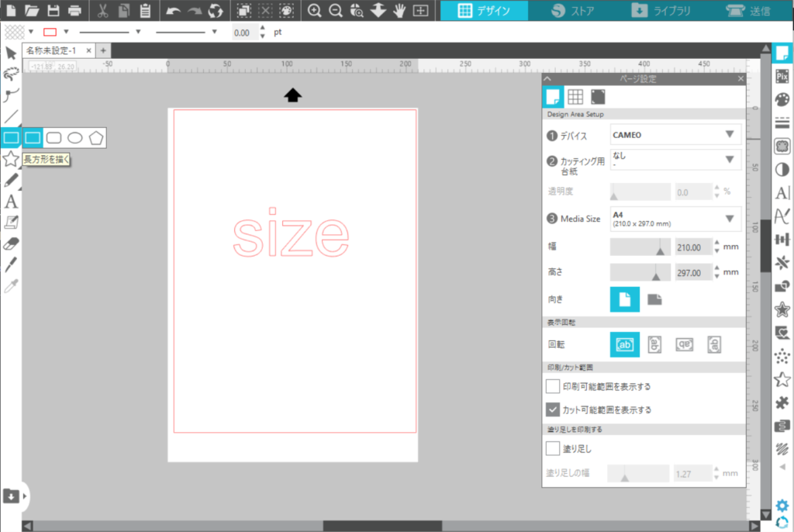
Task: Expand library panel at bottom left
Action: coord(24,496)
